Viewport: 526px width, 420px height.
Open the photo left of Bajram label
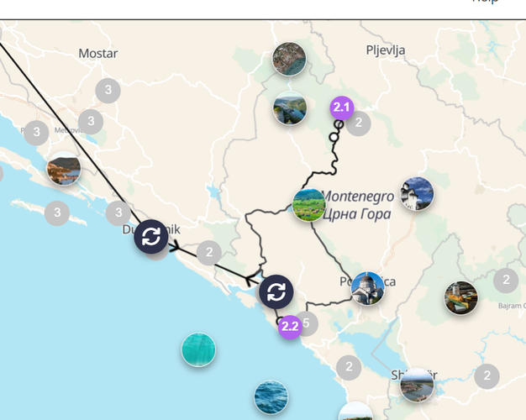461,297
